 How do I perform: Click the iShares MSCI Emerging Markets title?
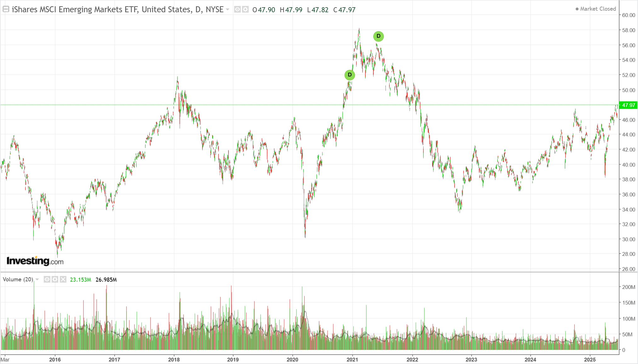(x=117, y=9)
